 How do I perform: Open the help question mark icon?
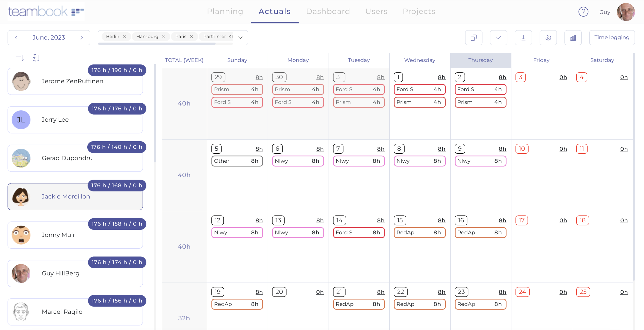coord(583,12)
